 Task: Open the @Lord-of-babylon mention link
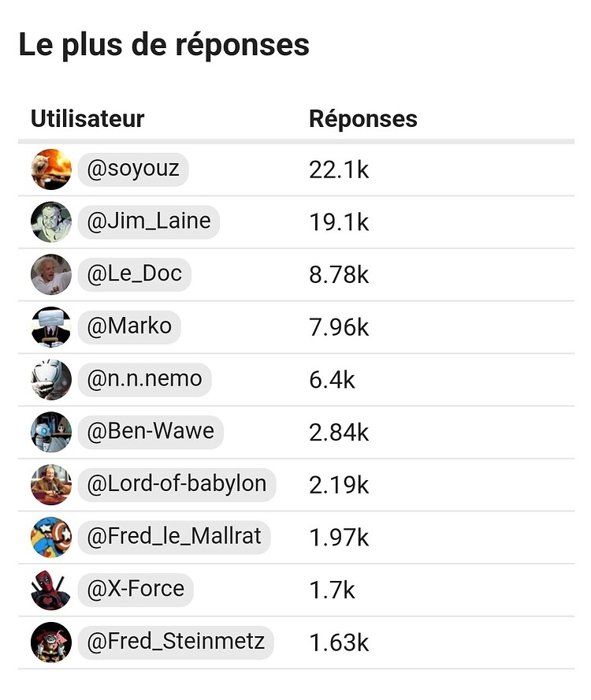(177, 484)
